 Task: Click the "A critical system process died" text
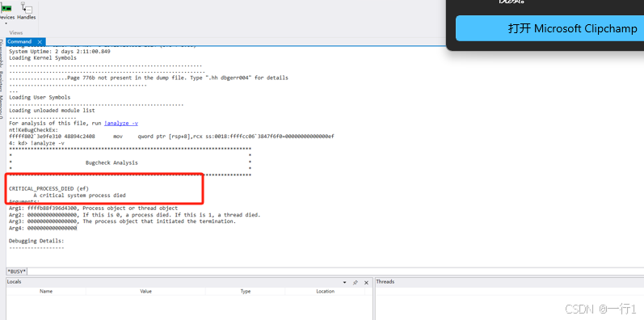click(79, 195)
